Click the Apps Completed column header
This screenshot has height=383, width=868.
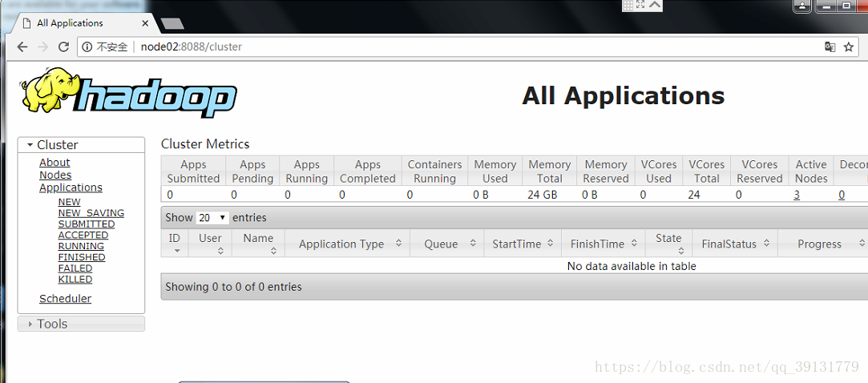pyautogui.click(x=368, y=171)
